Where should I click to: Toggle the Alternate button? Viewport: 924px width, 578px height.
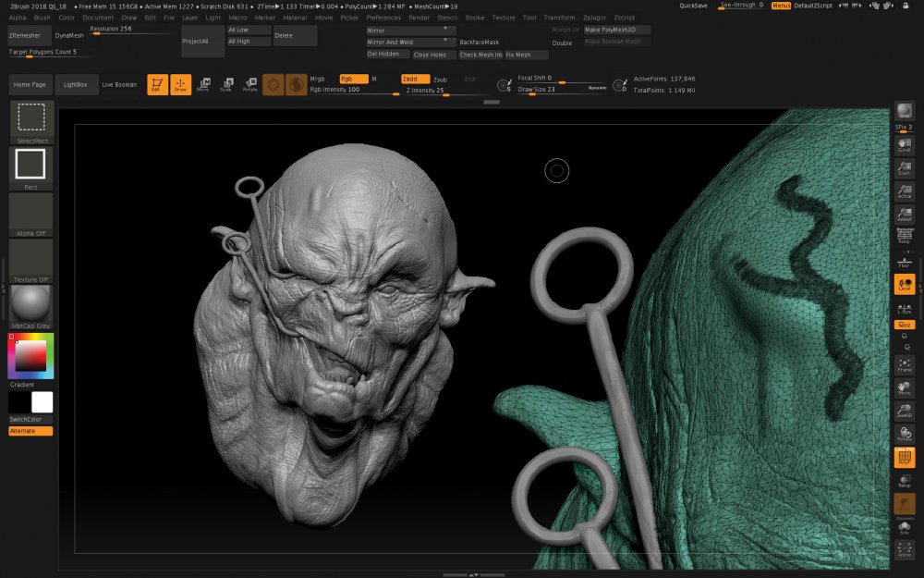pyautogui.click(x=30, y=431)
